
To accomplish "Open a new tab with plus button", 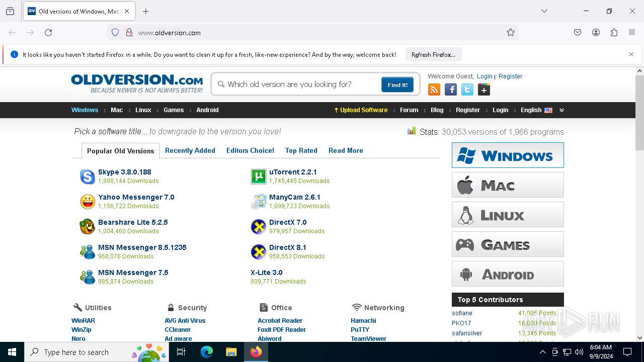I will tap(146, 11).
